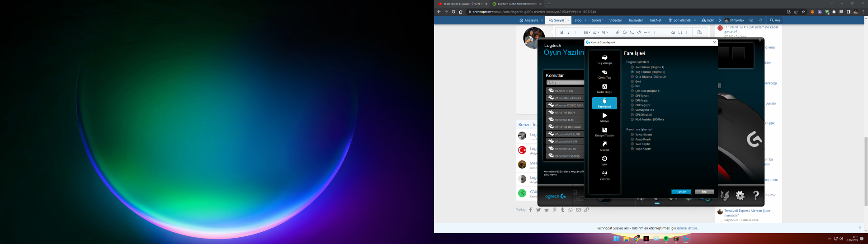Select the İleri radio option
The height and width of the screenshot is (244, 868).
pos(632,86)
